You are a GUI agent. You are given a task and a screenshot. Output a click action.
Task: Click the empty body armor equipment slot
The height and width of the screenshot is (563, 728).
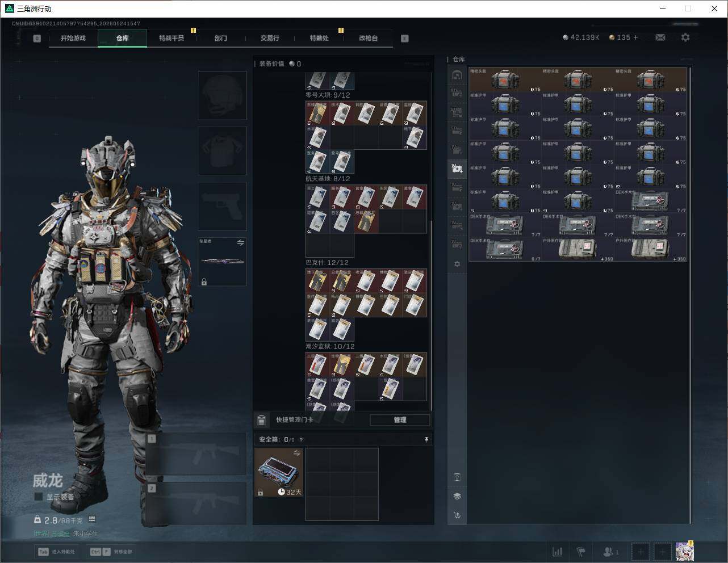223,151
